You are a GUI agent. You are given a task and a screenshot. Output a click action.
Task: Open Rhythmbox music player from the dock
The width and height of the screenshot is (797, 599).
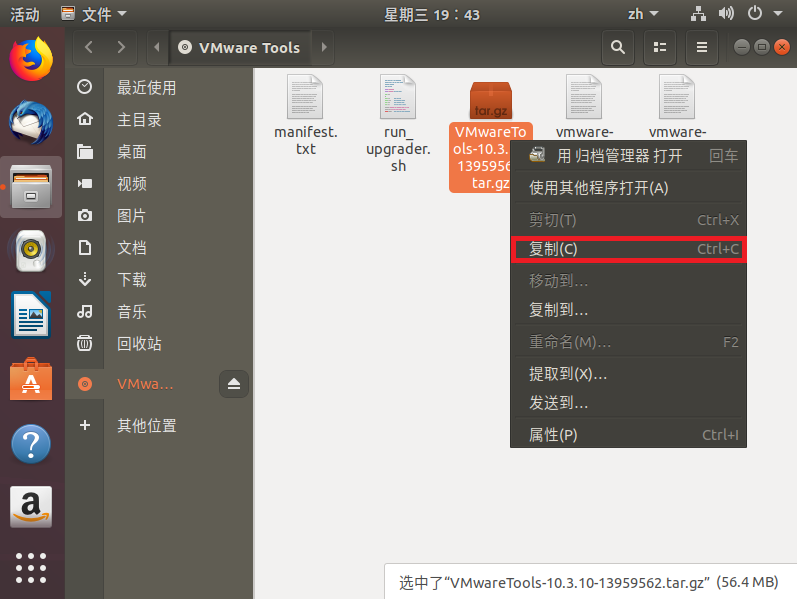tap(30, 251)
